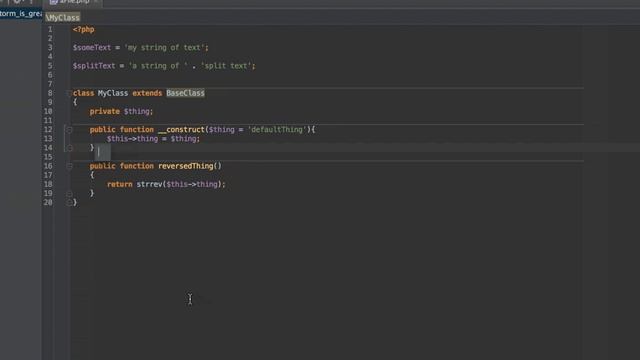Collapse the MyClass class fold at line 8
640x360 pixels.
click(69, 93)
